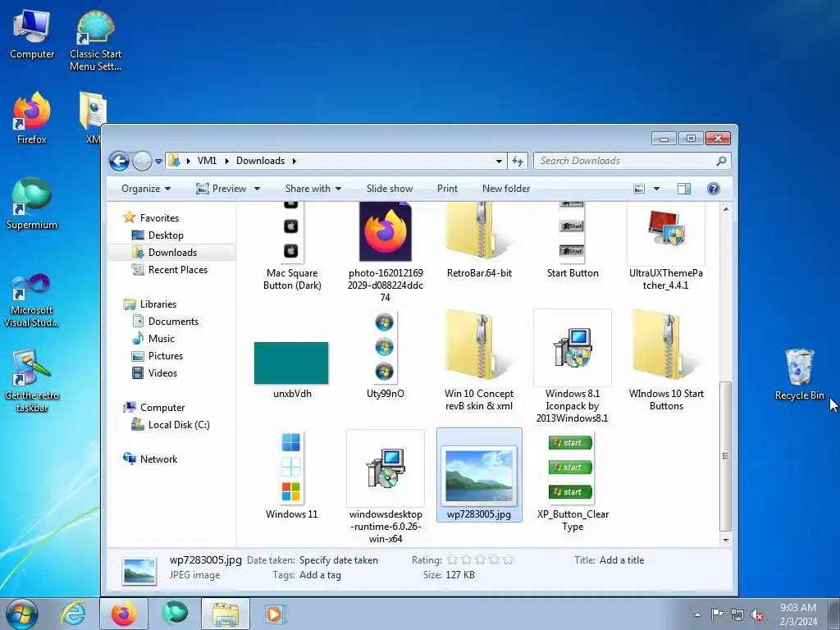
Task: Click Preview button in toolbar
Action: 221,189
